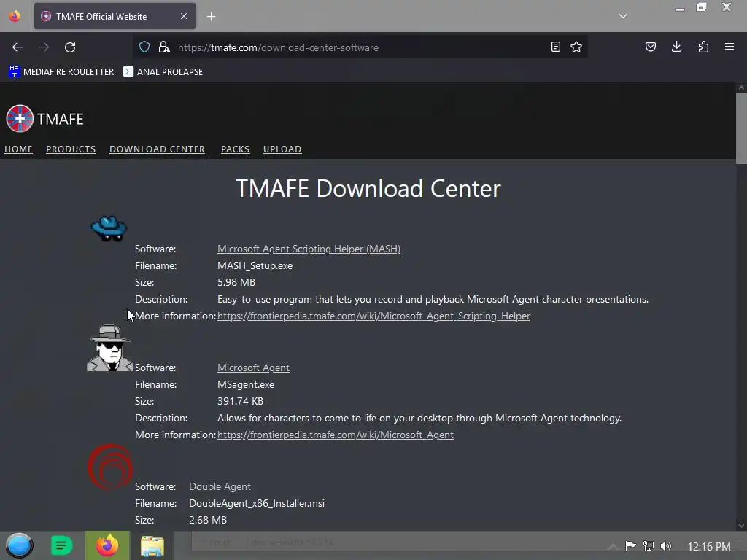The height and width of the screenshot is (560, 747).
Task: Open the Start menu orb on taskbar
Action: [19, 545]
